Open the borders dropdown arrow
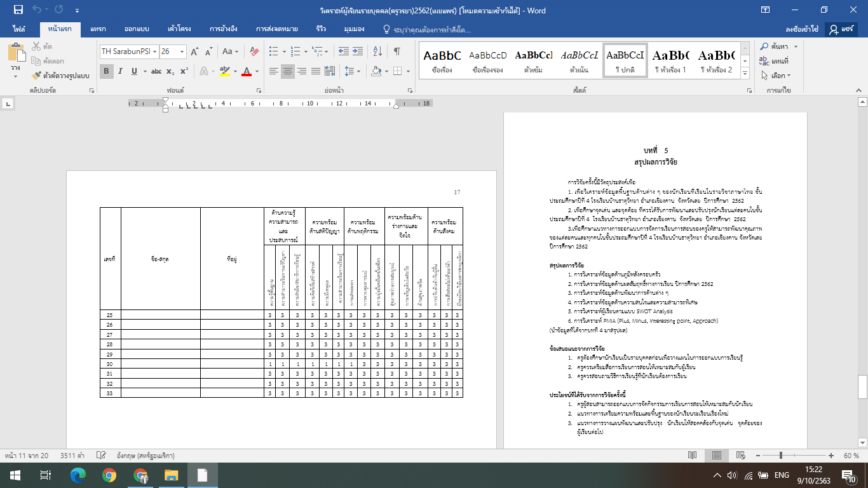This screenshot has height=488, width=868. (408, 71)
